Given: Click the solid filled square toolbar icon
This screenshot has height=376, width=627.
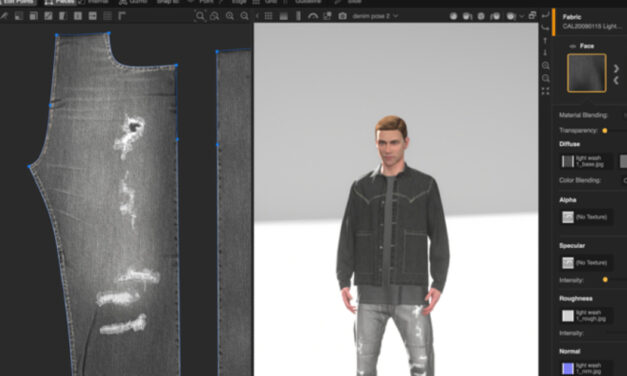Looking at the screenshot, I should [284, 16].
